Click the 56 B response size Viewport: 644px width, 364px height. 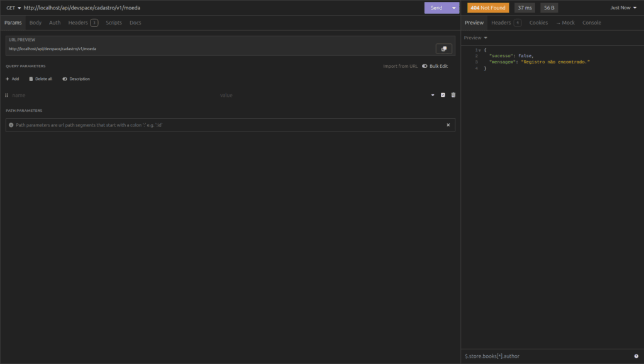click(x=549, y=8)
